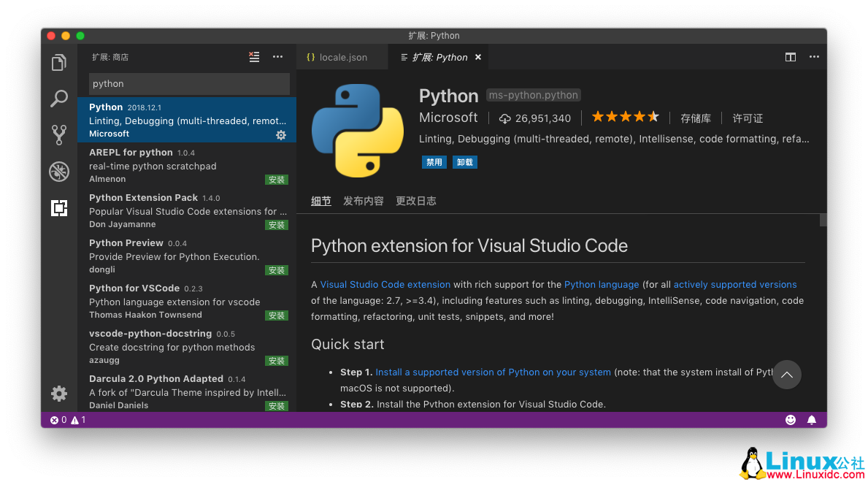Close the 扩展: Python tab

[478, 57]
